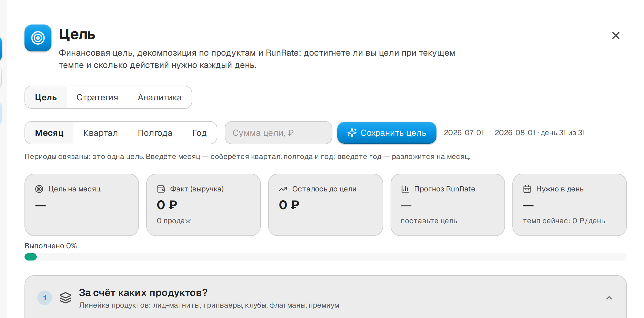This screenshot has height=318, width=644.
Task: Click the wallet icon in the Факт (выручка) card
Action: pyautogui.click(x=161, y=189)
